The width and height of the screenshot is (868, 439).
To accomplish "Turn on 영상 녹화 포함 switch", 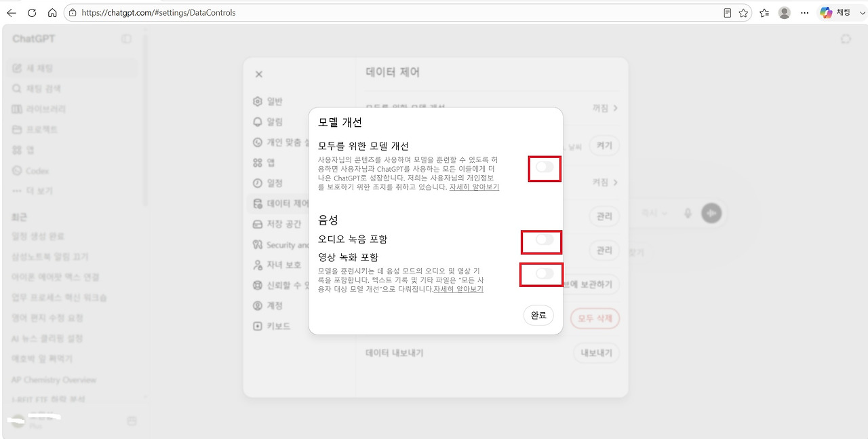I will [x=545, y=273].
